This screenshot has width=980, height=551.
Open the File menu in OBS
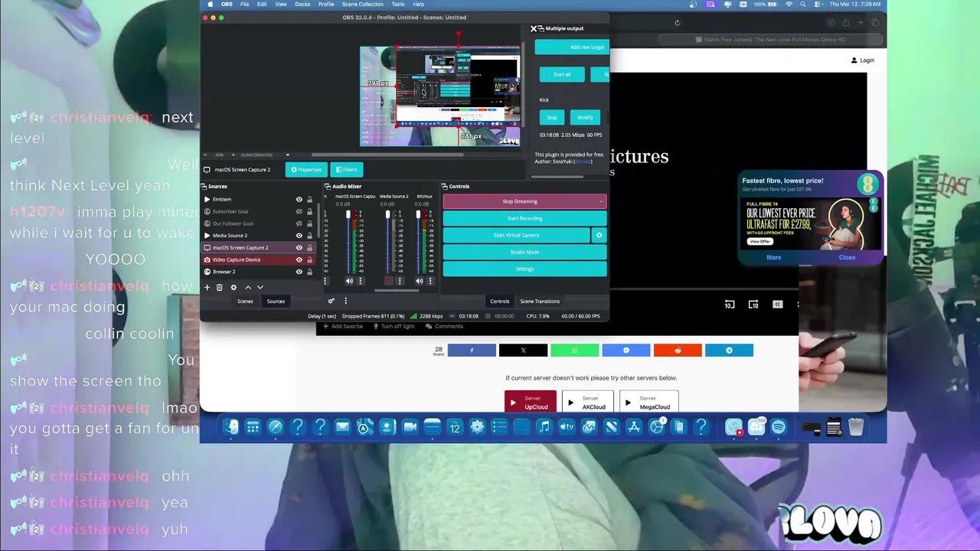click(x=244, y=4)
